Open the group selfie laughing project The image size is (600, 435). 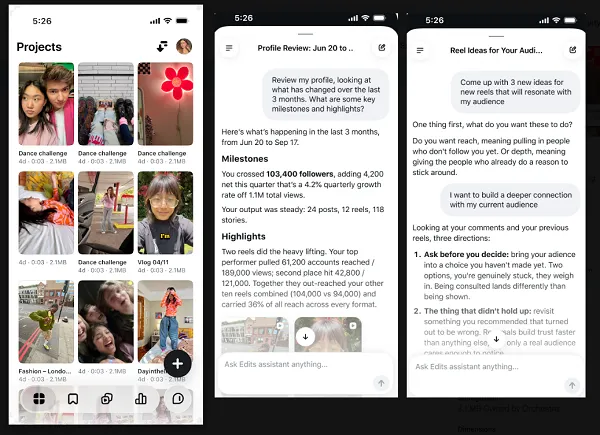tap(106, 322)
